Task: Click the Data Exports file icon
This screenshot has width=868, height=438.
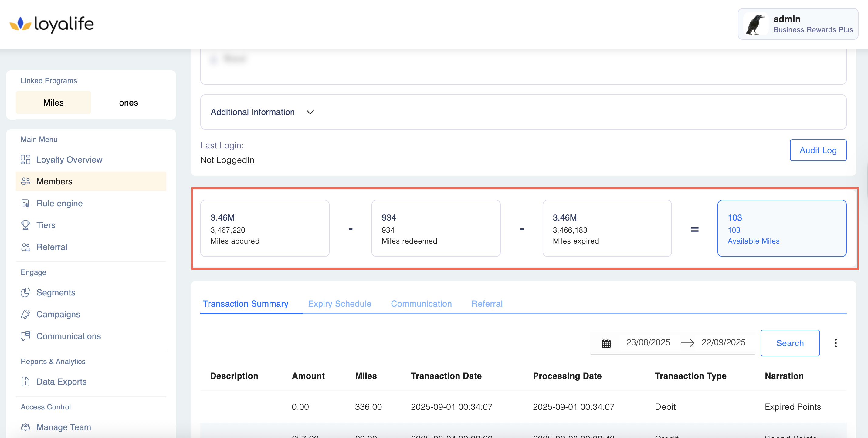Action: (x=25, y=382)
